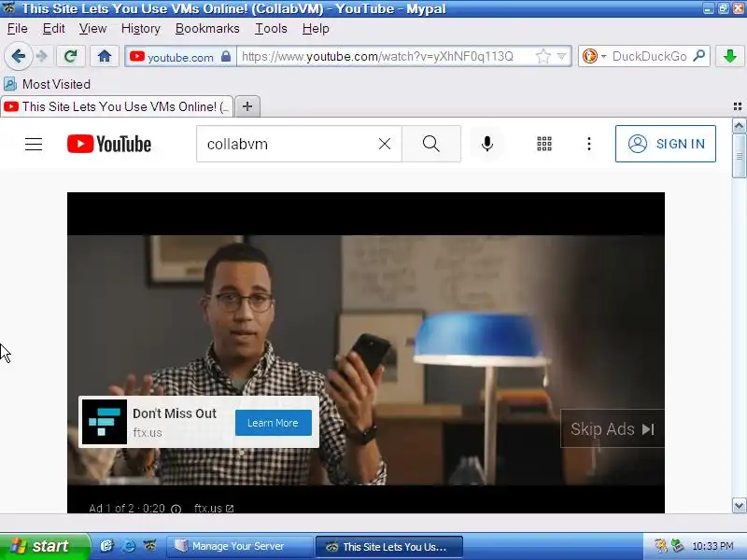Expand the URL bar history dropdown arrow
747x560 pixels.
coord(562,57)
